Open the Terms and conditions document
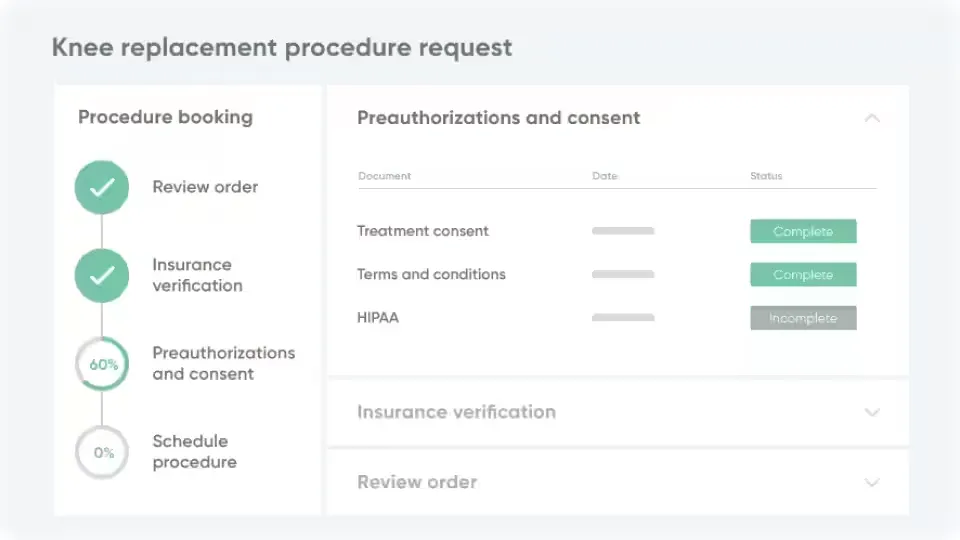This screenshot has width=960, height=540. click(x=431, y=275)
